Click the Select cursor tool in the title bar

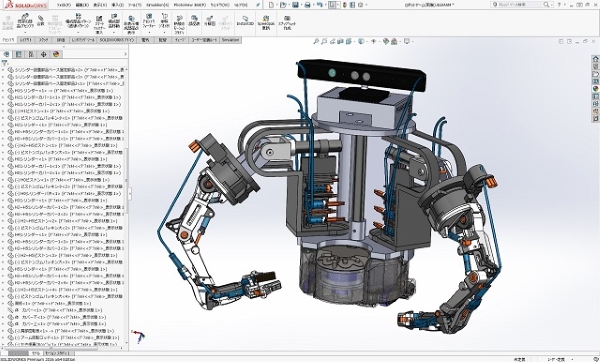coord(333,5)
